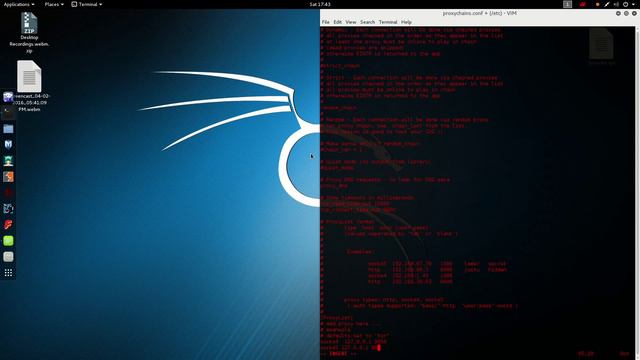The width and height of the screenshot is (640, 360).
Task: Launch the BeEF dock icon
Action: pos(8,209)
